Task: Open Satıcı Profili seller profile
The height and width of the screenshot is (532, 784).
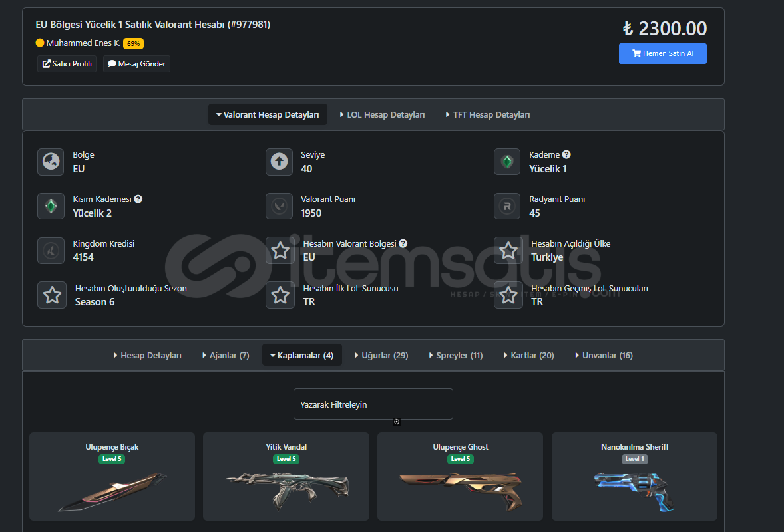Action: pyautogui.click(x=67, y=64)
